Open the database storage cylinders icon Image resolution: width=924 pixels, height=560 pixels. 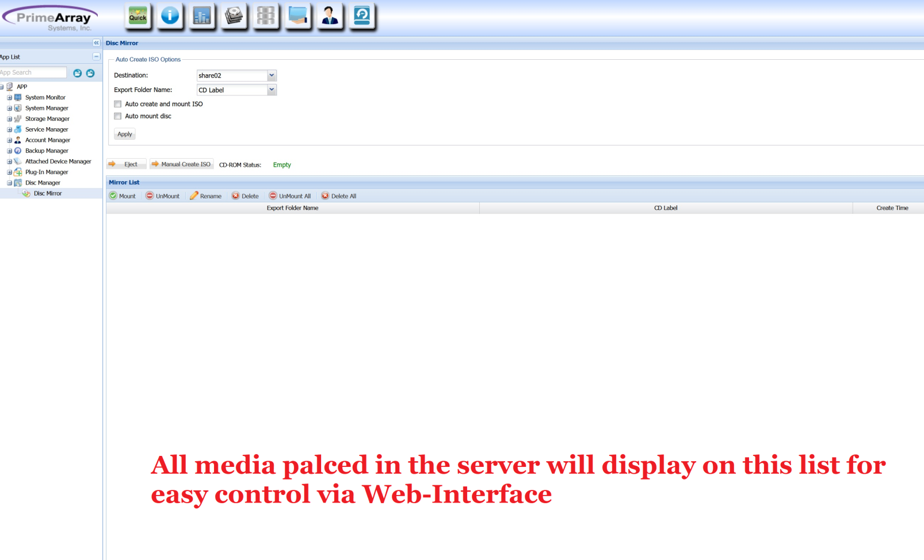click(x=265, y=16)
